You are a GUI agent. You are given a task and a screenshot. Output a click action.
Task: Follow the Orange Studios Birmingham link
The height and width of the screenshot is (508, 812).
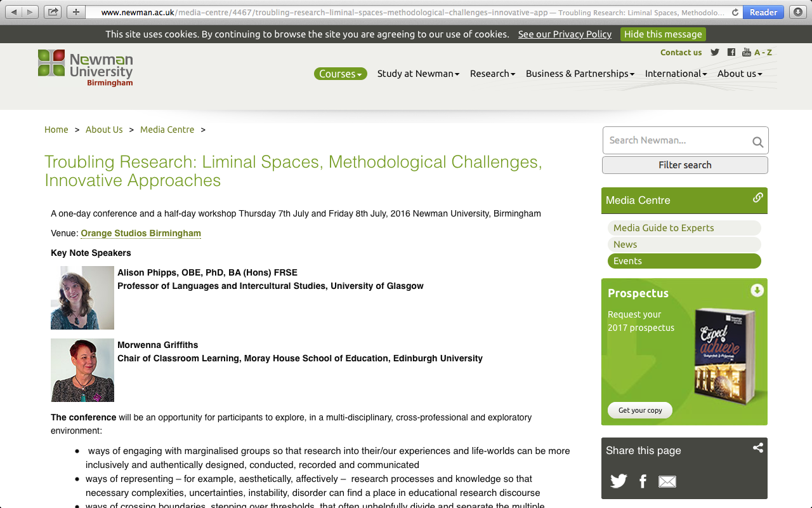pyautogui.click(x=141, y=233)
